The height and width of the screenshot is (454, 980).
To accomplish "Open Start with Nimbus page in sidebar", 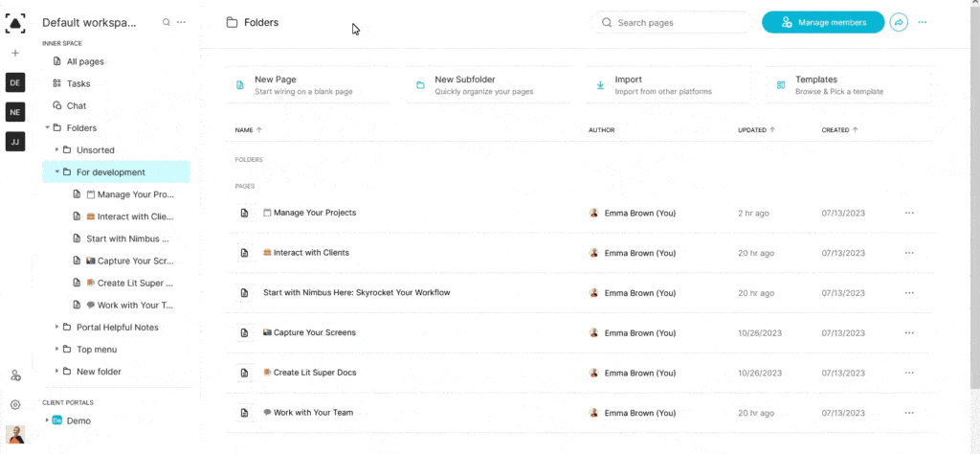I will (x=122, y=238).
